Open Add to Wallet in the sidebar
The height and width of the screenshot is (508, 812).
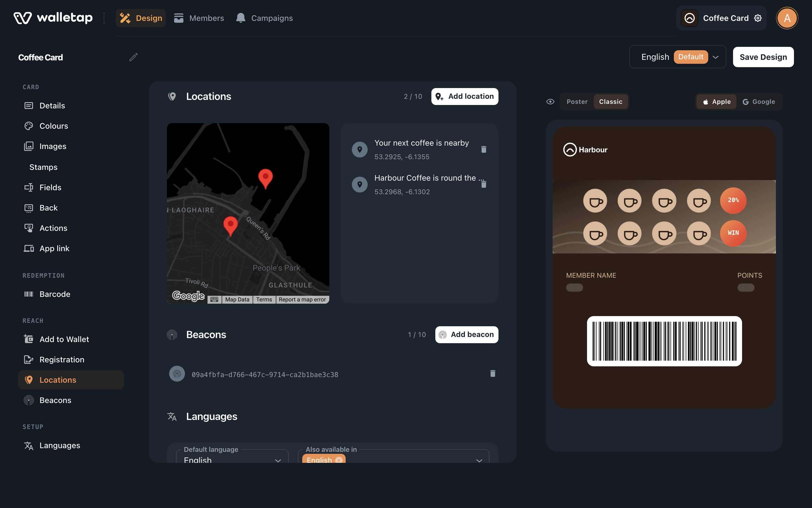coord(71,339)
